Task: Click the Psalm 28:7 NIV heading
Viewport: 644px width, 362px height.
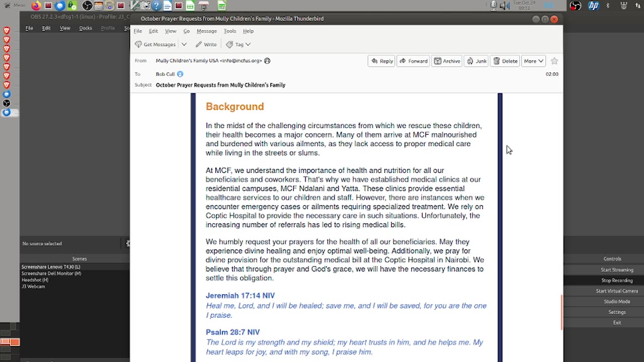Action: (x=232, y=332)
